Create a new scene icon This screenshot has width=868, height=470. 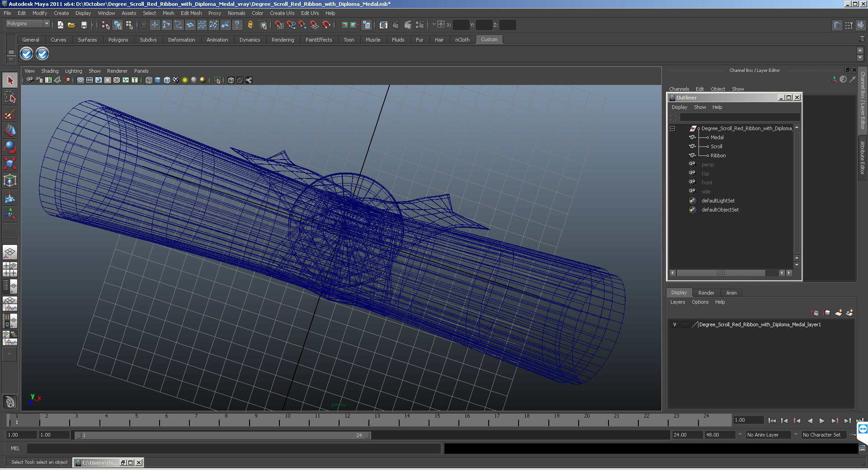point(61,25)
